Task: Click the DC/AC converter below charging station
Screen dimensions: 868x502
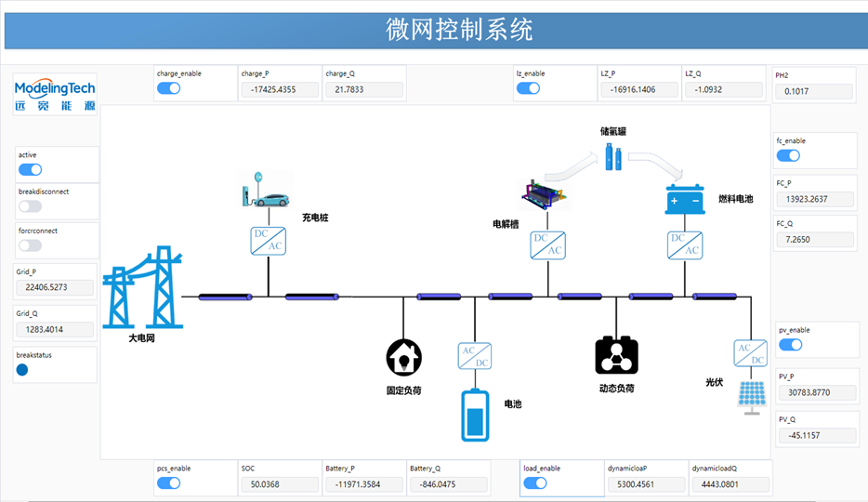Action: [268, 241]
